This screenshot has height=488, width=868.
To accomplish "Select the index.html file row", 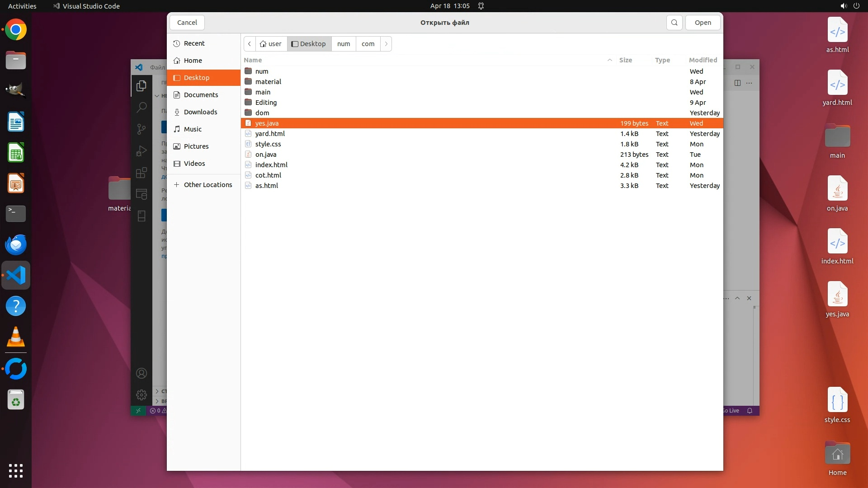I will click(271, 165).
